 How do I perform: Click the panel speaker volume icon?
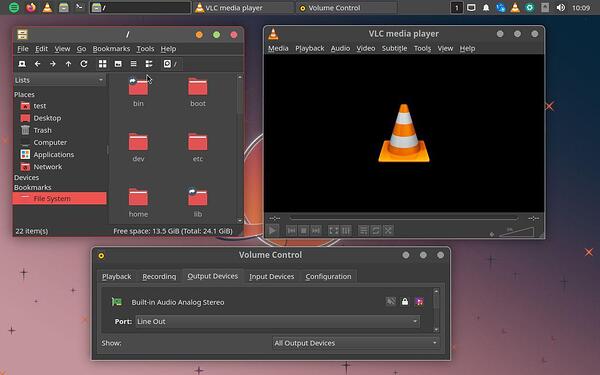pyautogui.click(x=560, y=8)
